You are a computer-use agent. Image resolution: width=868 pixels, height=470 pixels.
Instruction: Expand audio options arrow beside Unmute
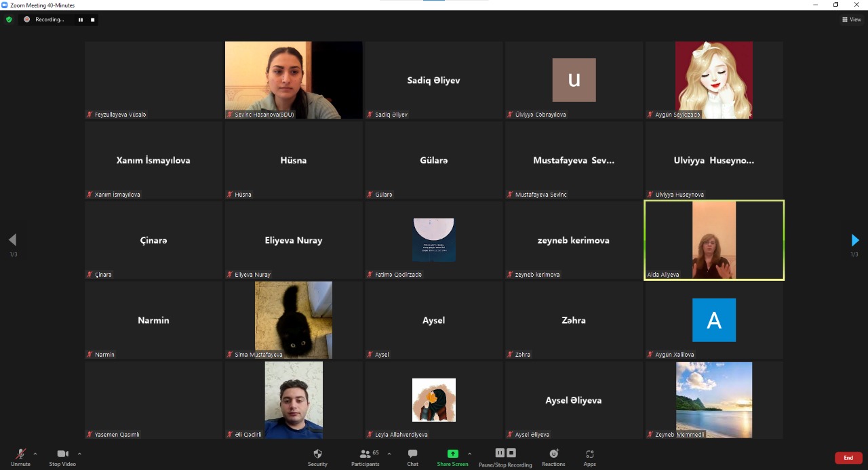point(35,454)
